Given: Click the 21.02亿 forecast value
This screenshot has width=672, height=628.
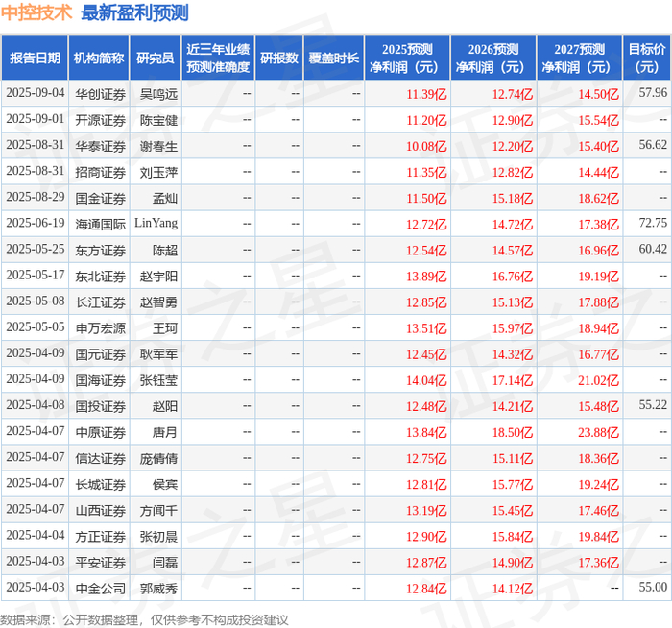Looking at the screenshot, I should click(x=599, y=380).
